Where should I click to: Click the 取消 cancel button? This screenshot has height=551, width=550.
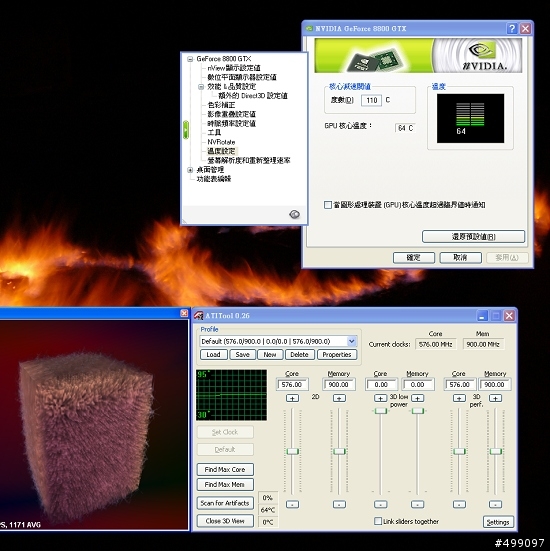click(460, 258)
